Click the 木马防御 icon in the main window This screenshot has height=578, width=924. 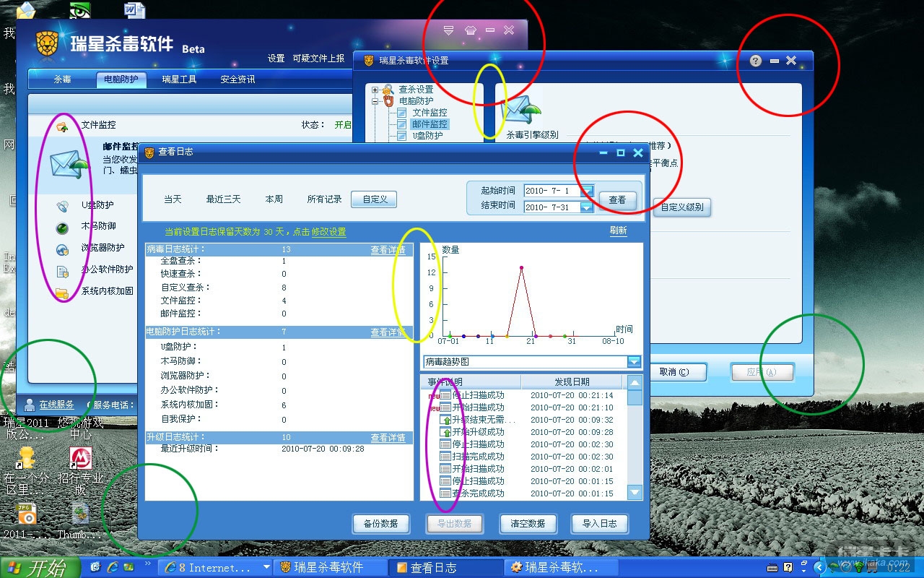[x=63, y=228]
